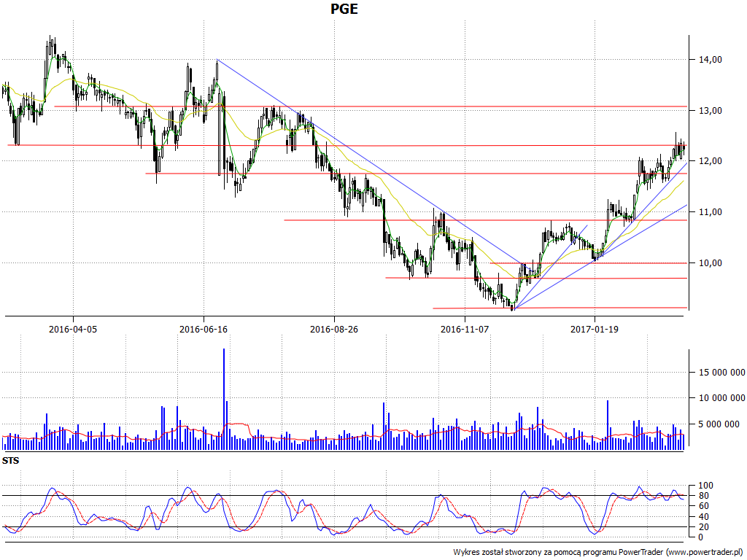Click the 11,00 price axis label
This screenshot has width=747, height=560.
point(710,212)
